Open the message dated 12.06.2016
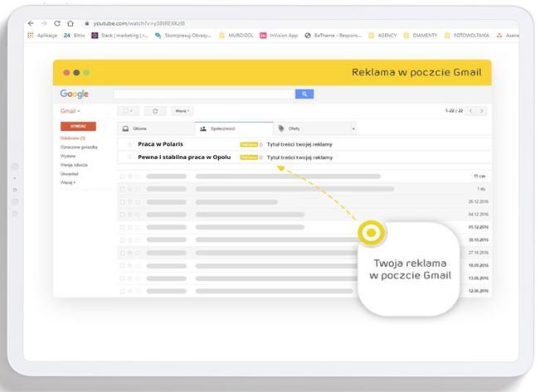Screen dimensions: 545x392 [x=304, y=291]
